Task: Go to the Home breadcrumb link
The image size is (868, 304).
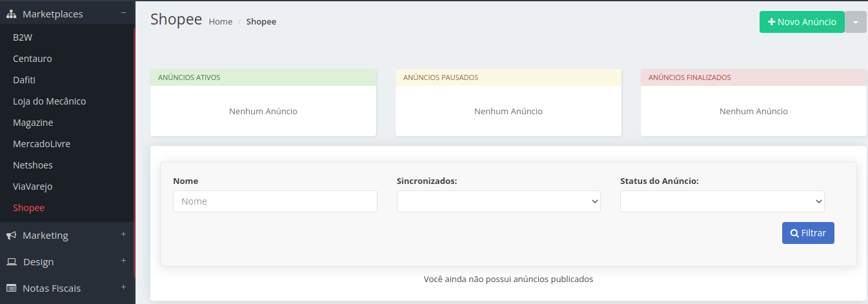Action: pyautogui.click(x=221, y=22)
